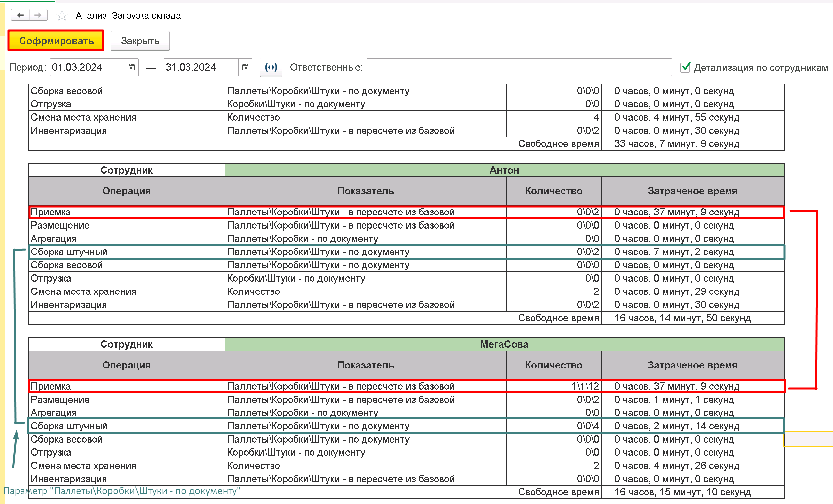The image size is (833, 504).
Task: Click the Закрыть button
Action: (x=140, y=41)
